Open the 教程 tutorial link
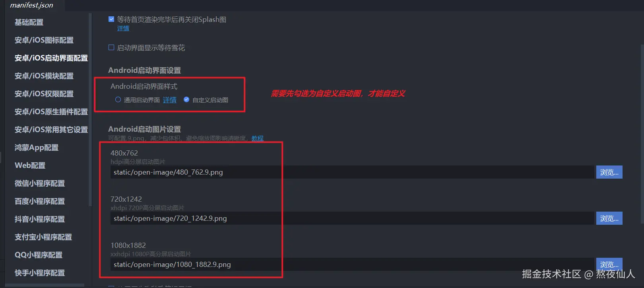This screenshot has height=288, width=644. [x=258, y=138]
